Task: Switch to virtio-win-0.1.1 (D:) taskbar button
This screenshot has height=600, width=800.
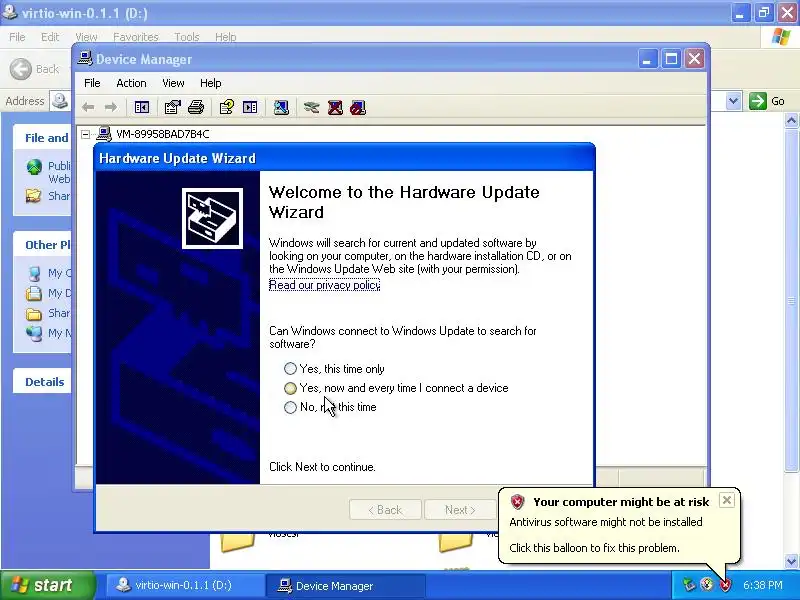Action: click(x=184, y=585)
